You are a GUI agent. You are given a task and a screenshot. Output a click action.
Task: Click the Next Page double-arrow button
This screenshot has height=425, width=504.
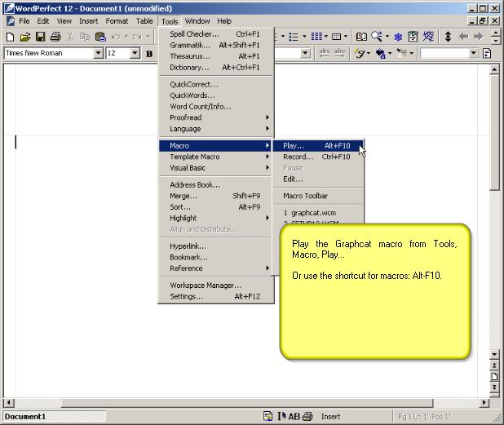pos(494,387)
